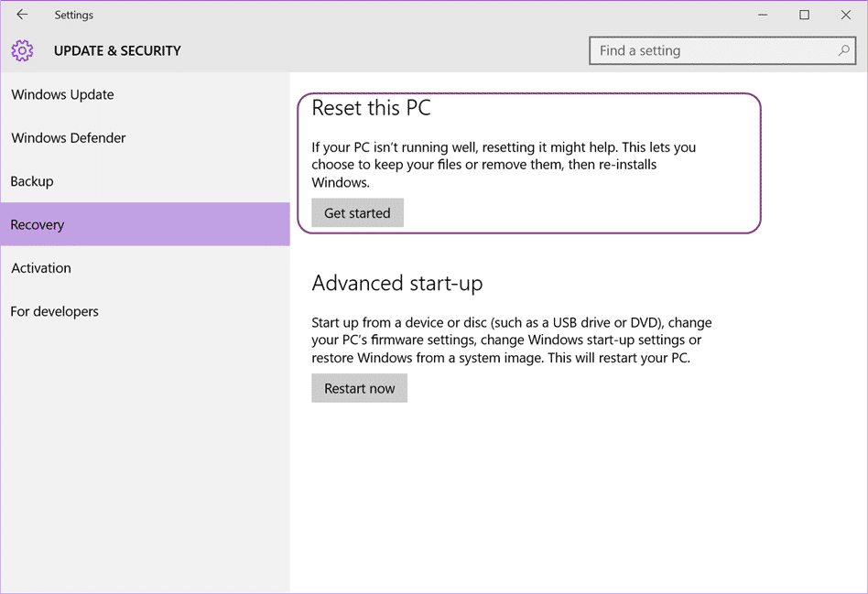This screenshot has width=868, height=594.
Task: Click Get started under Reset this PC
Action: (358, 213)
